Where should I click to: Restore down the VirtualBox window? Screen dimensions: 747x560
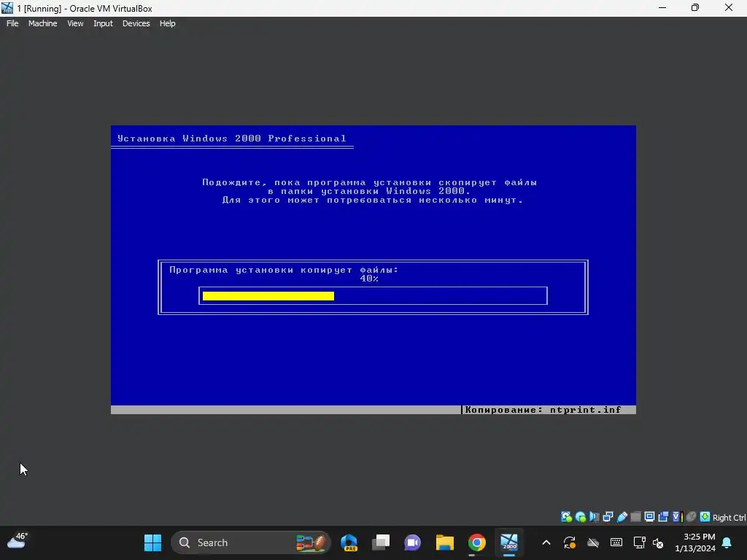(695, 7)
